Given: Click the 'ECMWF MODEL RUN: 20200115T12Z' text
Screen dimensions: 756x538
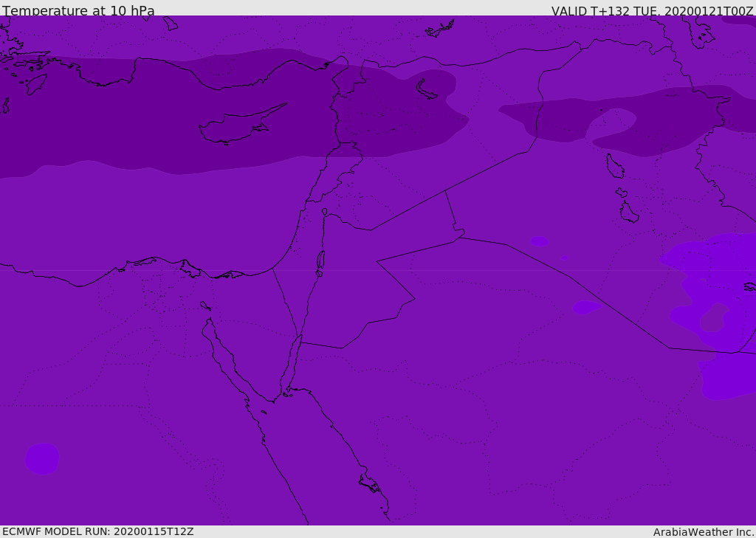Looking at the screenshot, I should (x=98, y=531).
